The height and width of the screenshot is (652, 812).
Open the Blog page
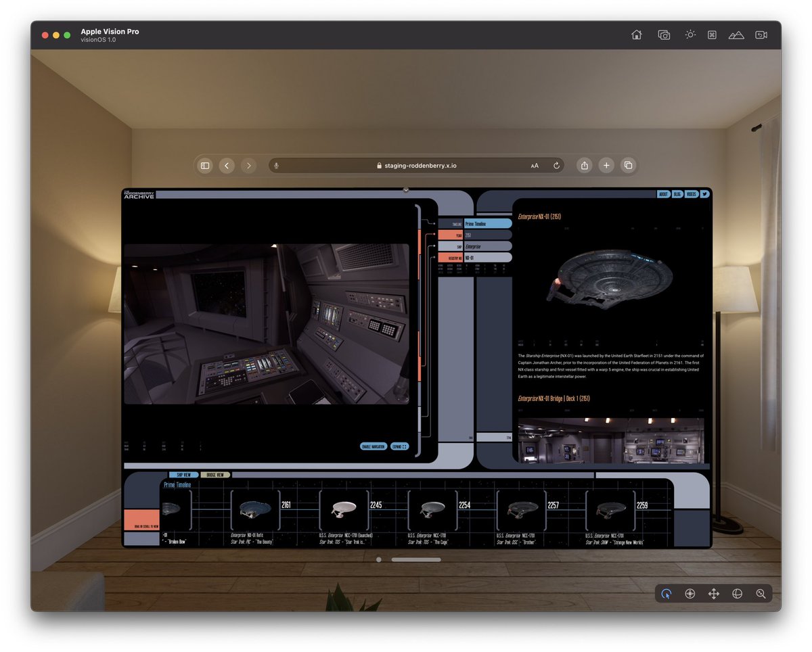(x=677, y=194)
